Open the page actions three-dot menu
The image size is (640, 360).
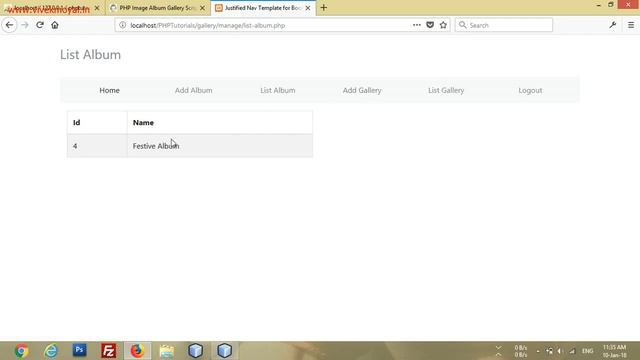(416, 25)
